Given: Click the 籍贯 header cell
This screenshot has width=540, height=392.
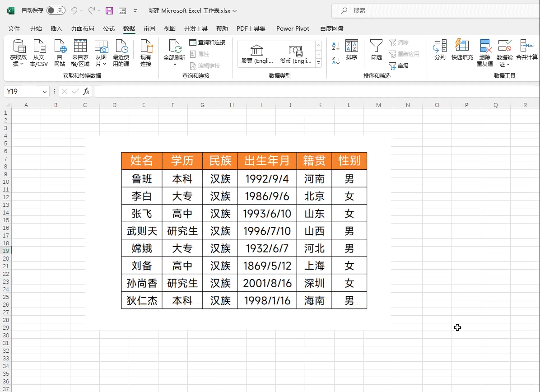Looking at the screenshot, I should pyautogui.click(x=314, y=161).
